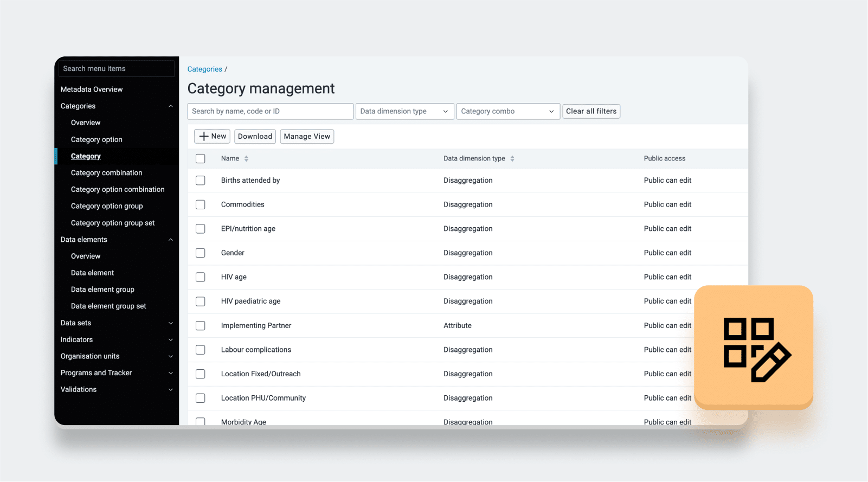
Task: Click the Clear all filters button
Action: pos(591,112)
